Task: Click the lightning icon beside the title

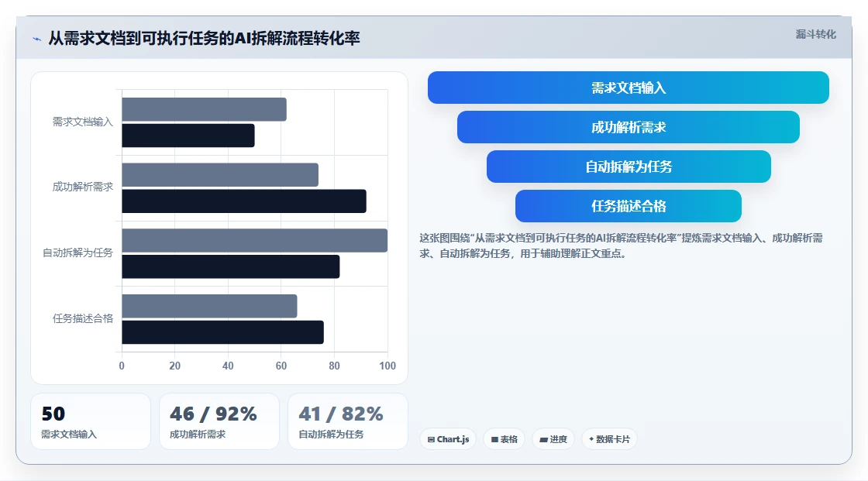Action: click(37, 39)
